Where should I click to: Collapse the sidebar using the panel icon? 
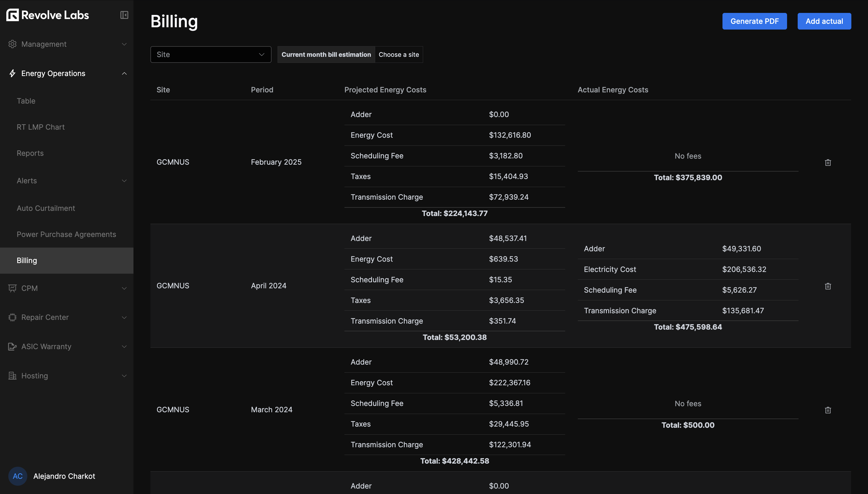pos(124,15)
